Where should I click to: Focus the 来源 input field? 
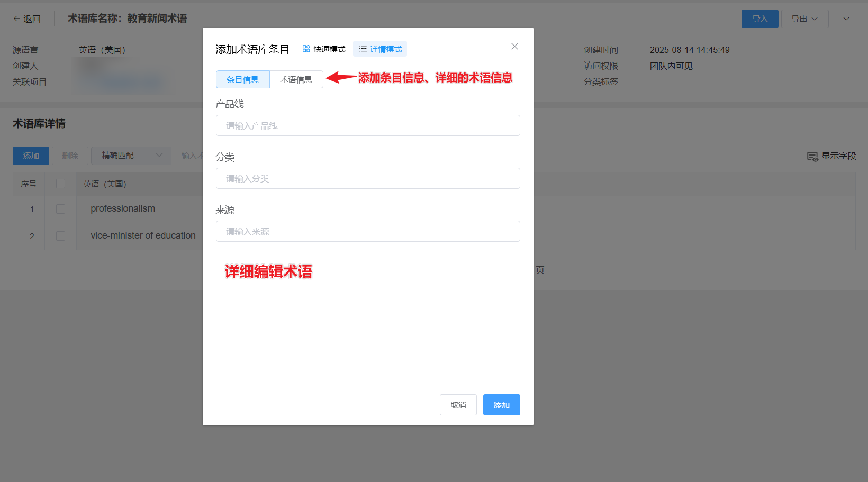pos(368,231)
